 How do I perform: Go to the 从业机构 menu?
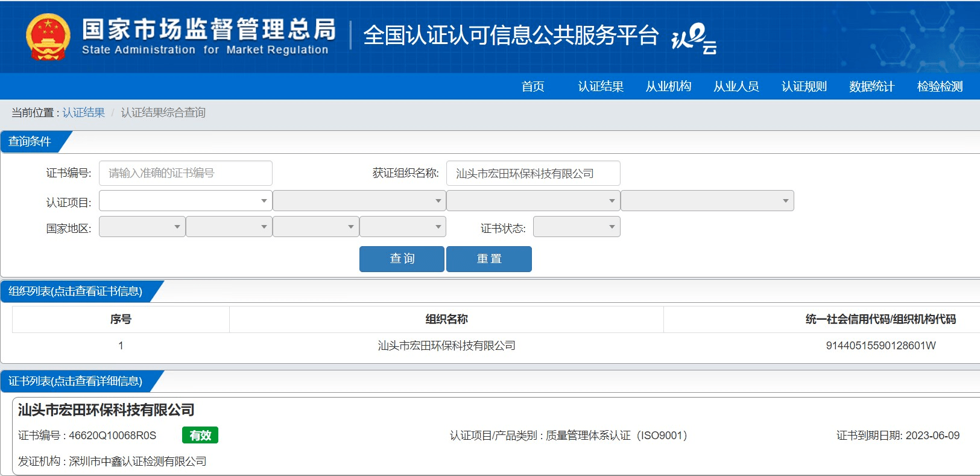coord(668,86)
